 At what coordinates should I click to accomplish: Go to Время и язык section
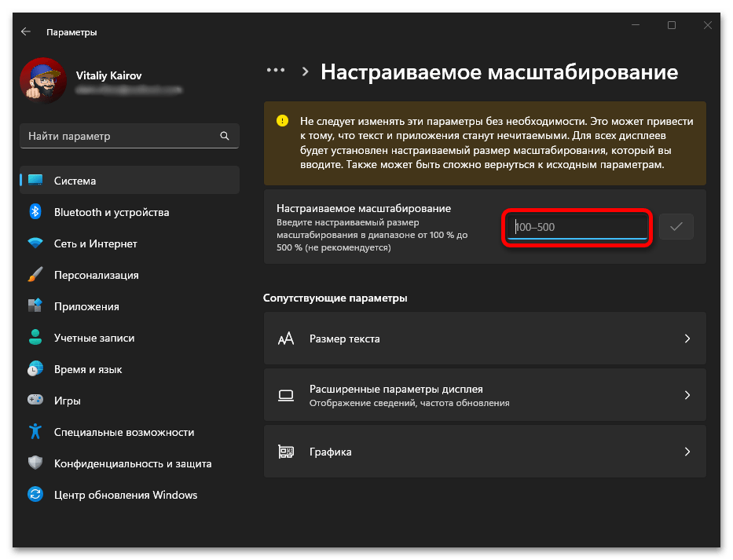(88, 369)
